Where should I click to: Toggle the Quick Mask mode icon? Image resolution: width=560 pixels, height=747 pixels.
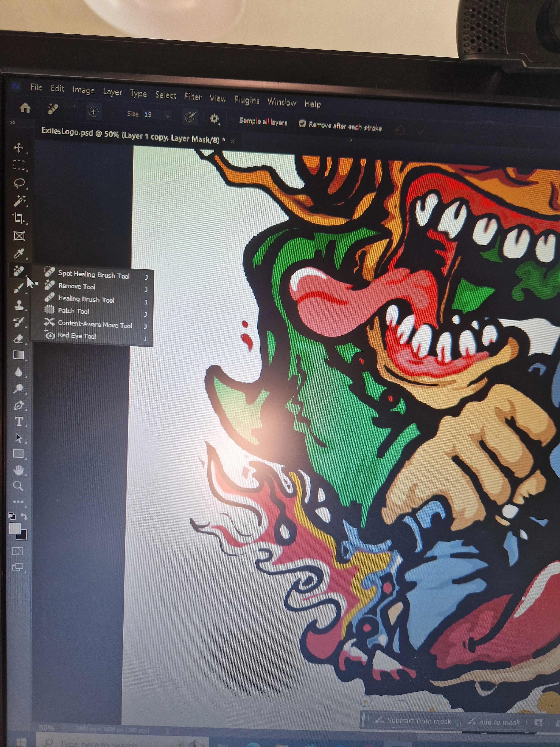coord(18,551)
